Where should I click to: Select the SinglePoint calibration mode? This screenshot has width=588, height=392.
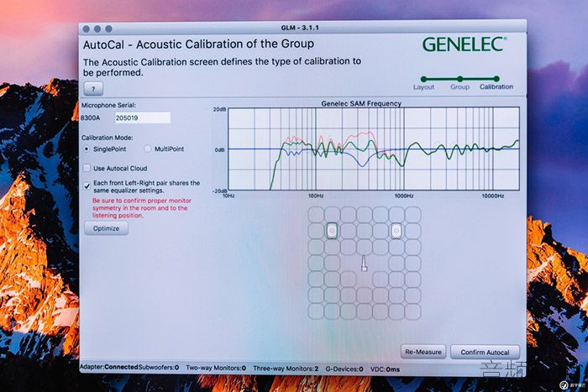click(x=87, y=149)
